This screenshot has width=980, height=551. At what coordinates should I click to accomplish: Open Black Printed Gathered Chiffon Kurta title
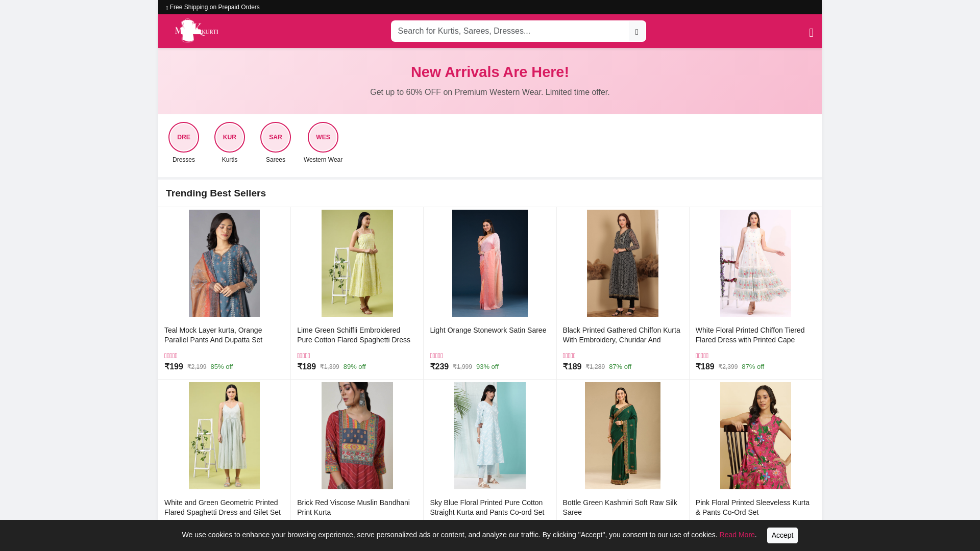(x=621, y=335)
